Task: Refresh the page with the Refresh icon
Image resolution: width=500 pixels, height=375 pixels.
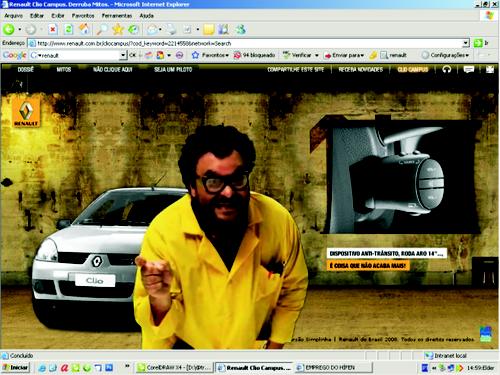Action: point(68,29)
